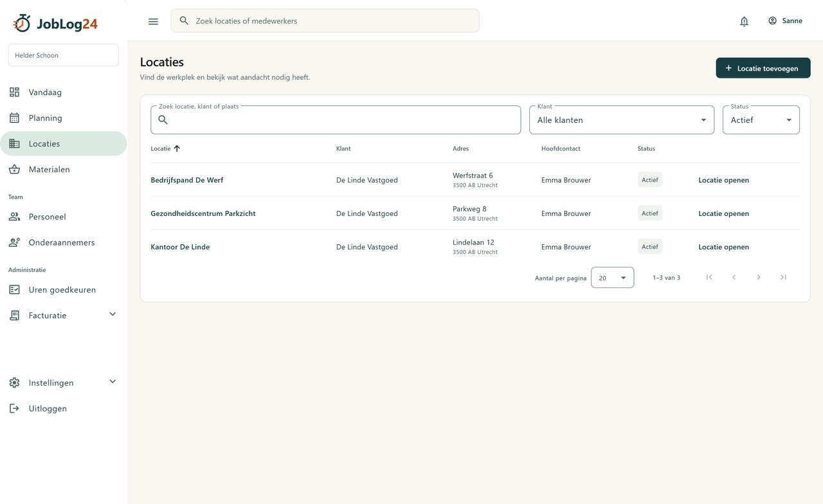Toggle the hamburger menu icon
Viewport: 823px width, 504px height.
[x=153, y=21]
